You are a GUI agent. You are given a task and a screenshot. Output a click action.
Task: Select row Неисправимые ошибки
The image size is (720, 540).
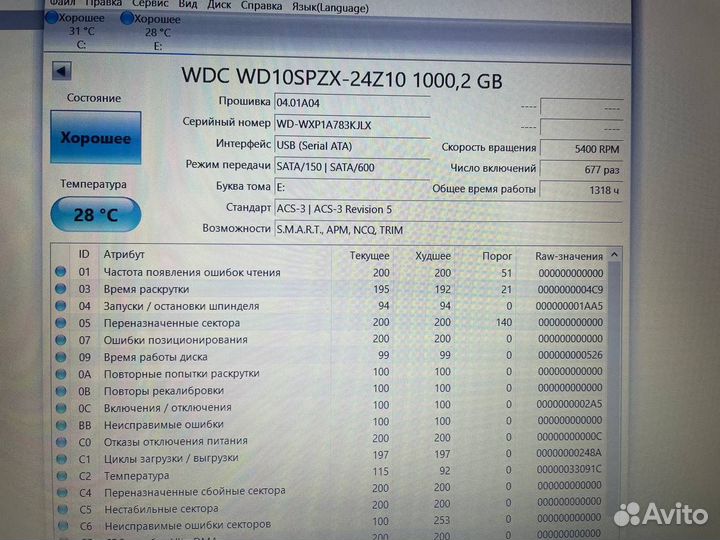click(329, 423)
